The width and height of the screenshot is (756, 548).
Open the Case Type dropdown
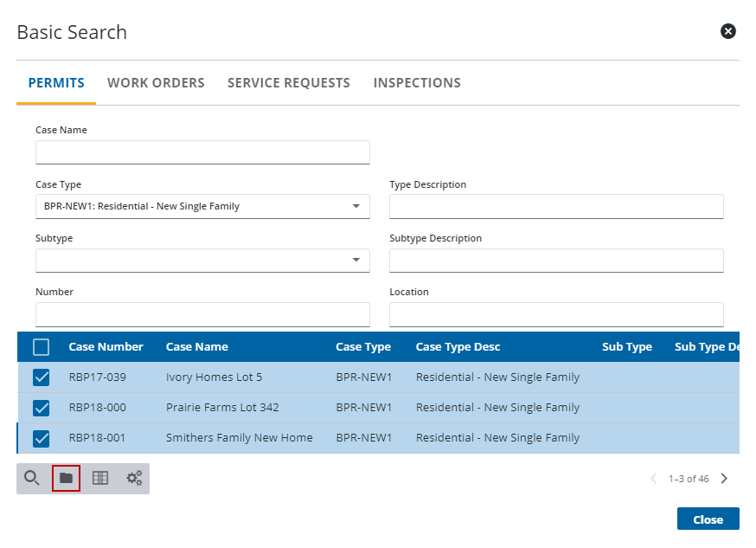point(356,206)
